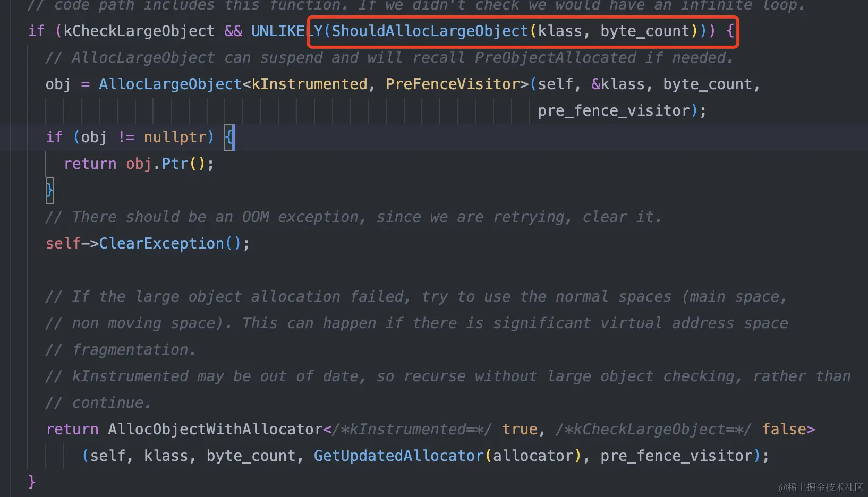The image size is (868, 497).
Task: Click the true template argument
Action: tap(520, 429)
